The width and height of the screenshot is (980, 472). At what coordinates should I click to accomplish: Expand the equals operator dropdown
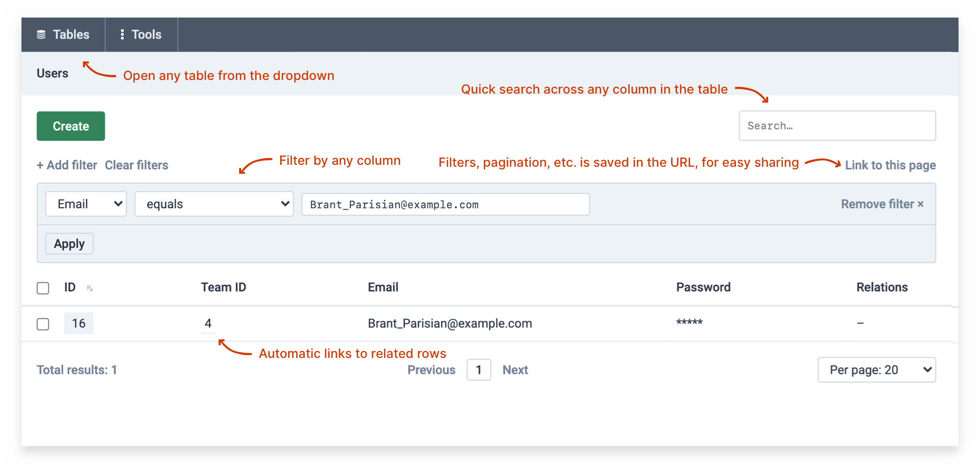(214, 204)
